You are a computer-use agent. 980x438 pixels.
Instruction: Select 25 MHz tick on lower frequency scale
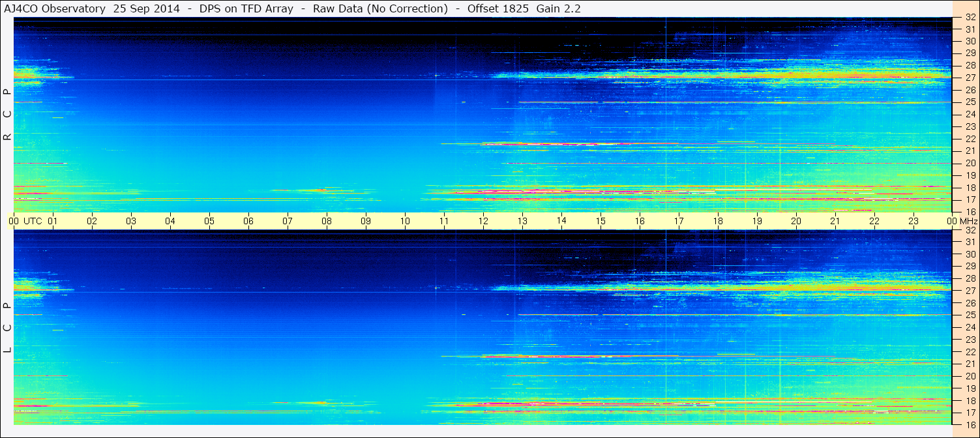point(970,315)
